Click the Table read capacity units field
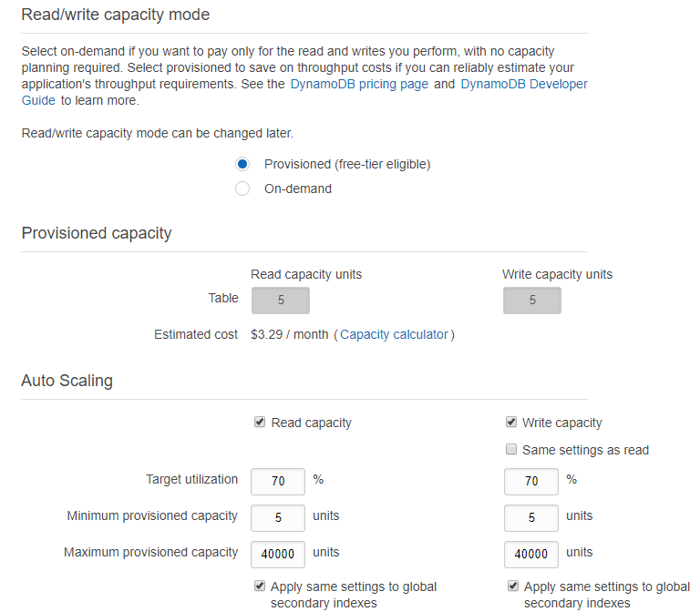Image resolution: width=700 pixels, height=612 pixels. pos(281,301)
